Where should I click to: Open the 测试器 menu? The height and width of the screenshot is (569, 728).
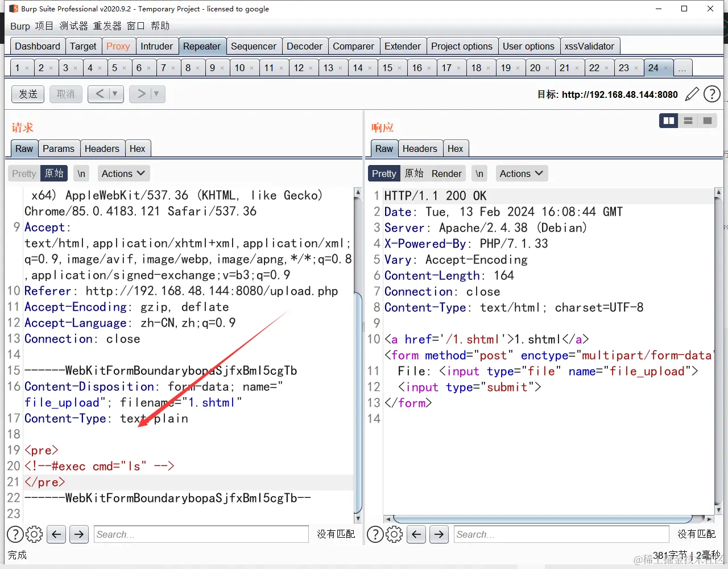73,26
